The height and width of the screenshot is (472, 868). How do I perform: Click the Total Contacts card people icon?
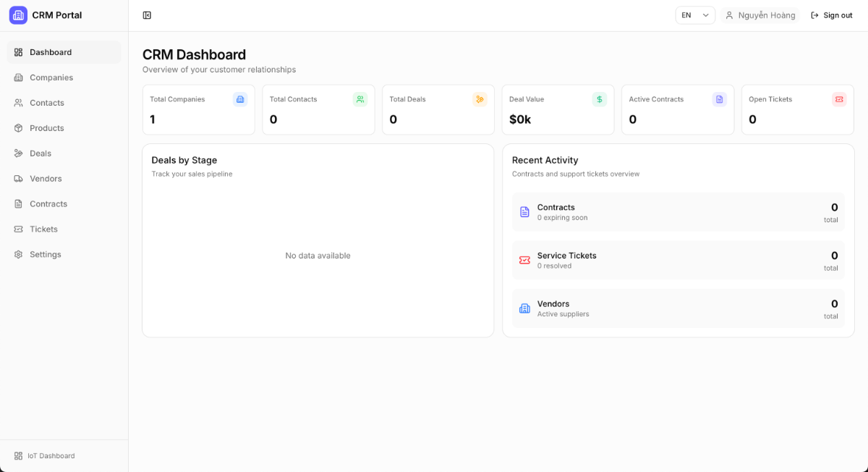[360, 99]
